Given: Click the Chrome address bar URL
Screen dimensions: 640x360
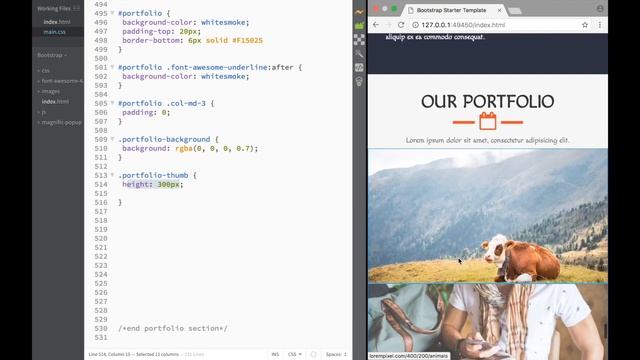Looking at the screenshot, I should pyautogui.click(x=463, y=25).
